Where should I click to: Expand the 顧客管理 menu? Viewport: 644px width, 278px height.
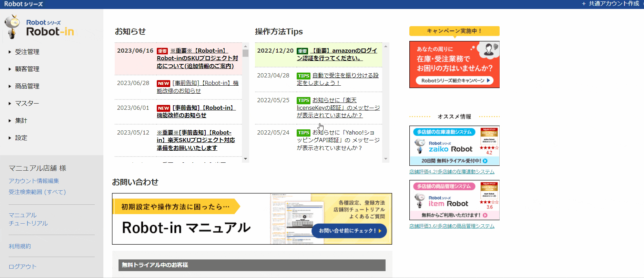[27, 69]
